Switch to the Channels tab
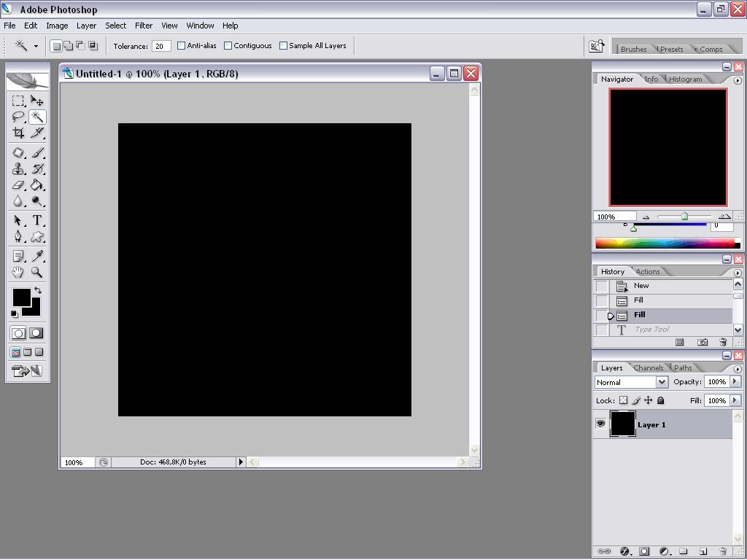Image resolution: width=747 pixels, height=560 pixels. coord(649,367)
